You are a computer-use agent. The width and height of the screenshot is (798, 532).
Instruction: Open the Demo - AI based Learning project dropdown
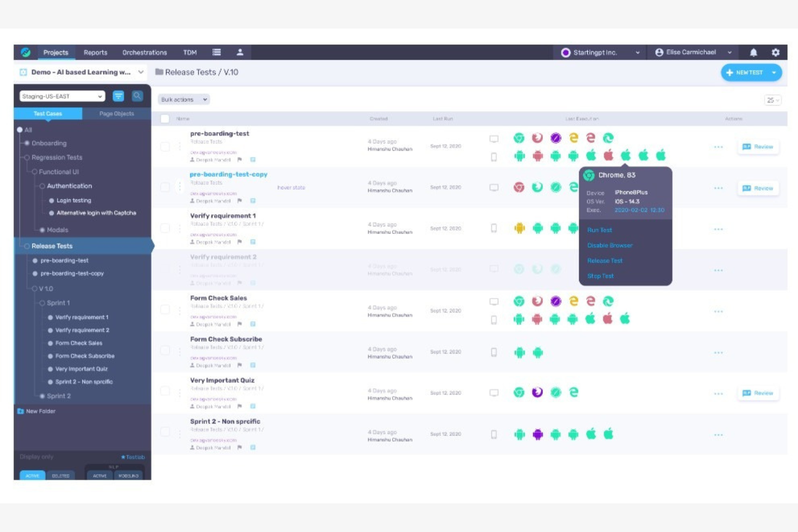(81, 72)
